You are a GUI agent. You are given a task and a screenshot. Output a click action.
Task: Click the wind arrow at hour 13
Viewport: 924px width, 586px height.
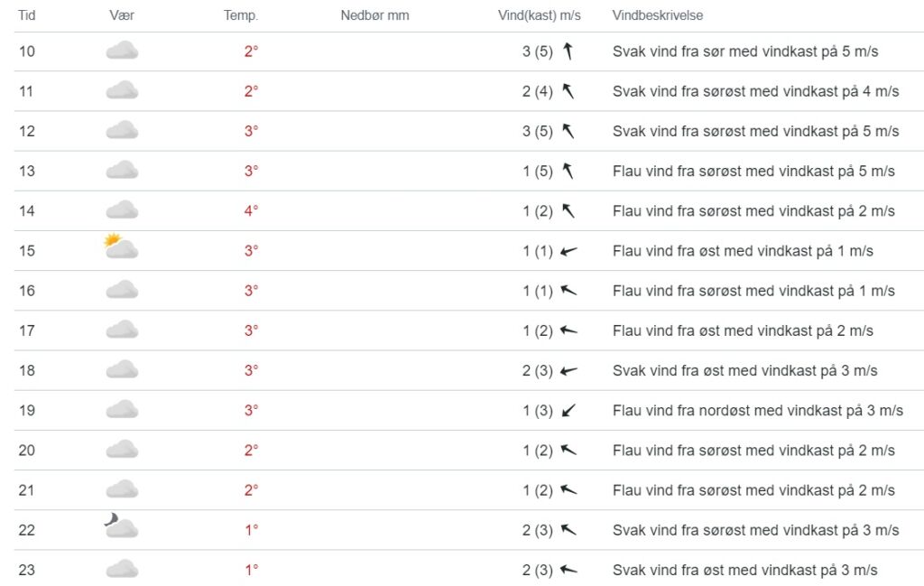coord(568,171)
